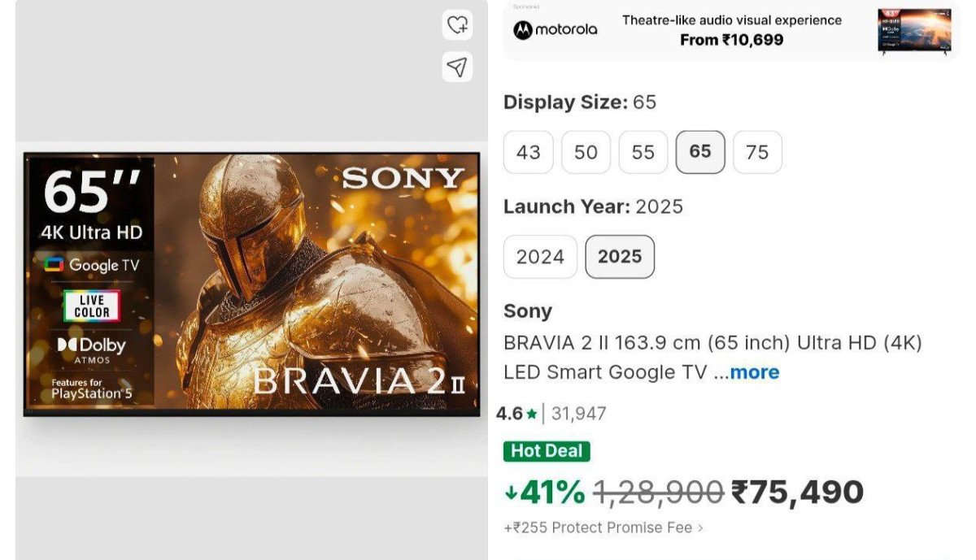Viewport: 976px width, 560px height.
Task: Expand the product title with "more"
Action: pos(754,372)
